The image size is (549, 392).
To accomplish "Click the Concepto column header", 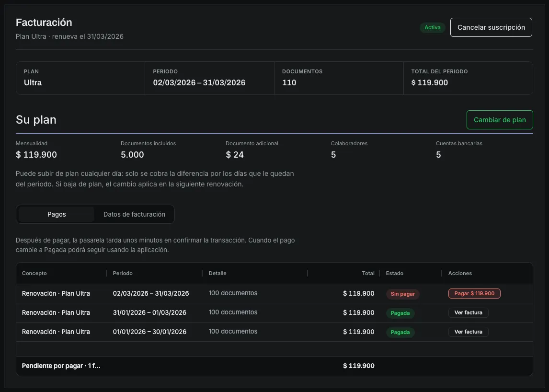I will tap(34, 273).
